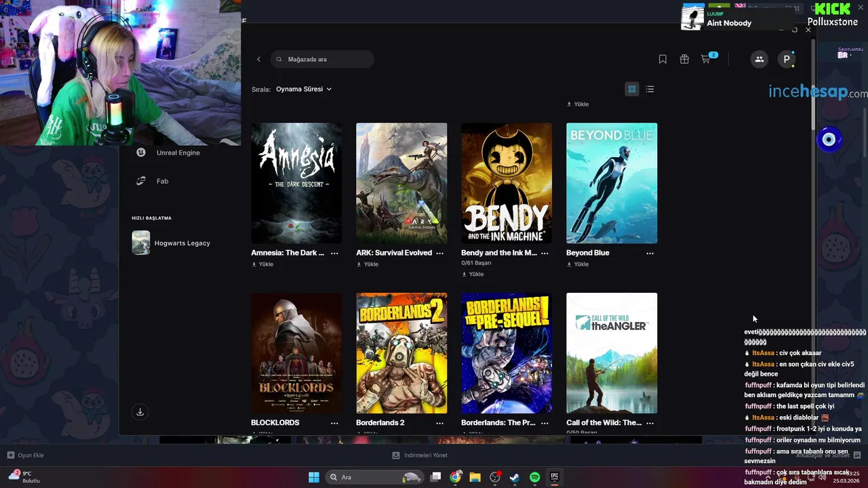Open Borderlands: The Pre-Sequel cover
The width and height of the screenshot is (868, 488).
point(507,353)
